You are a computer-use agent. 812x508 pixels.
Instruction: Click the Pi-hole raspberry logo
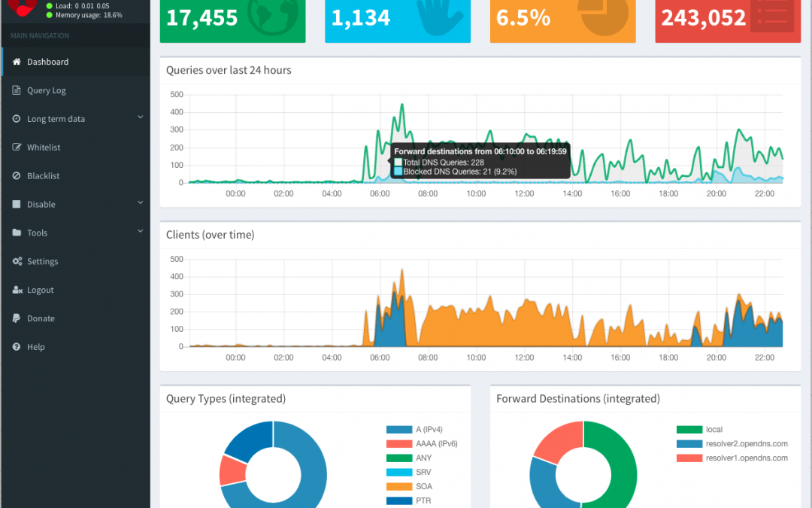tap(23, 8)
